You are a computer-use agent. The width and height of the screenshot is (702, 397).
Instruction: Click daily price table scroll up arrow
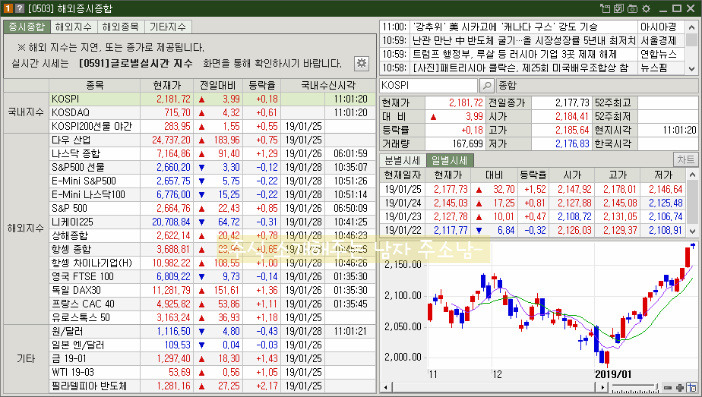[x=692, y=175]
